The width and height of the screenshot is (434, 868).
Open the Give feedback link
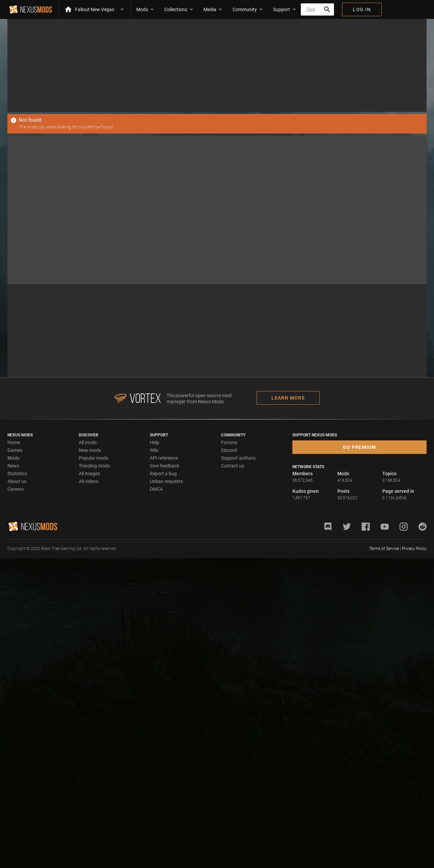(x=165, y=466)
